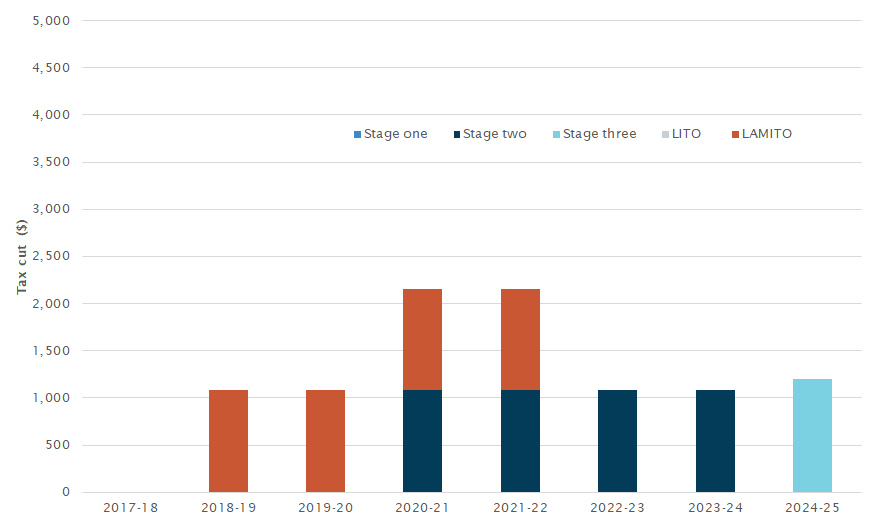Select the orange LAMITO segment for 2021-22
881x529 pixels.
(520, 339)
